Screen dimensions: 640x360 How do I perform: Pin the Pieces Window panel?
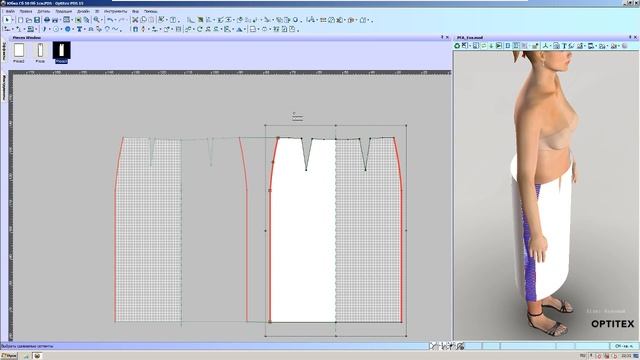[x=442, y=37]
